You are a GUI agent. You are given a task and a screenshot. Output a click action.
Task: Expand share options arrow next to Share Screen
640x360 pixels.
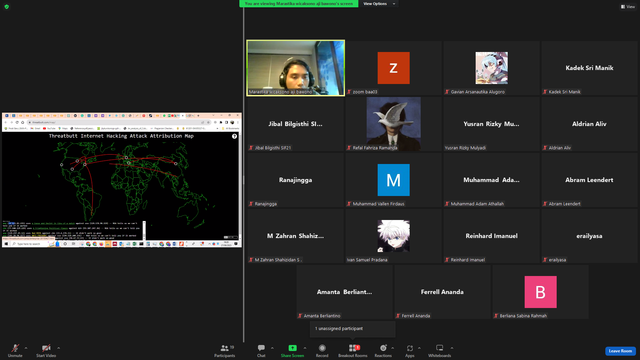tap(305, 348)
